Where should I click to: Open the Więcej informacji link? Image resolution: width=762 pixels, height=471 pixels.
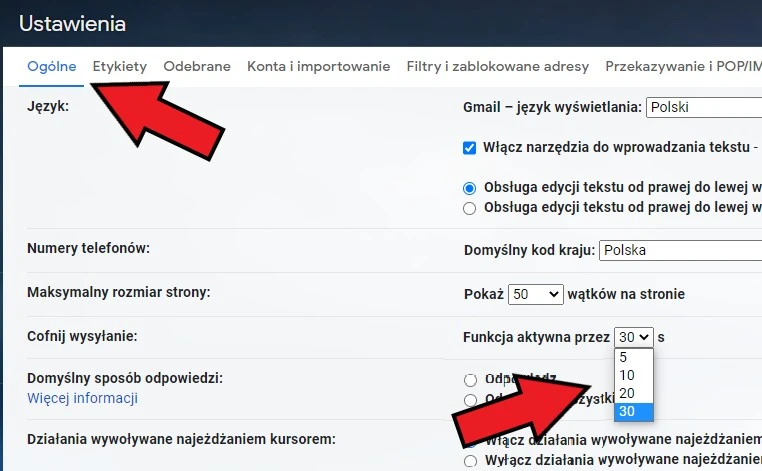(x=82, y=398)
